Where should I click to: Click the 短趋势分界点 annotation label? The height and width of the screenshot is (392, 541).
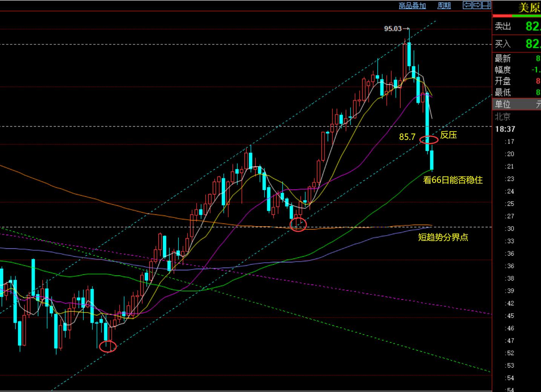pyautogui.click(x=443, y=237)
